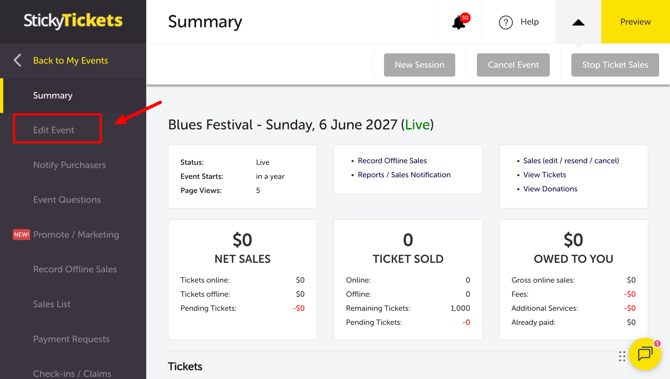Click the Fees label
670x379 pixels.
click(x=520, y=294)
